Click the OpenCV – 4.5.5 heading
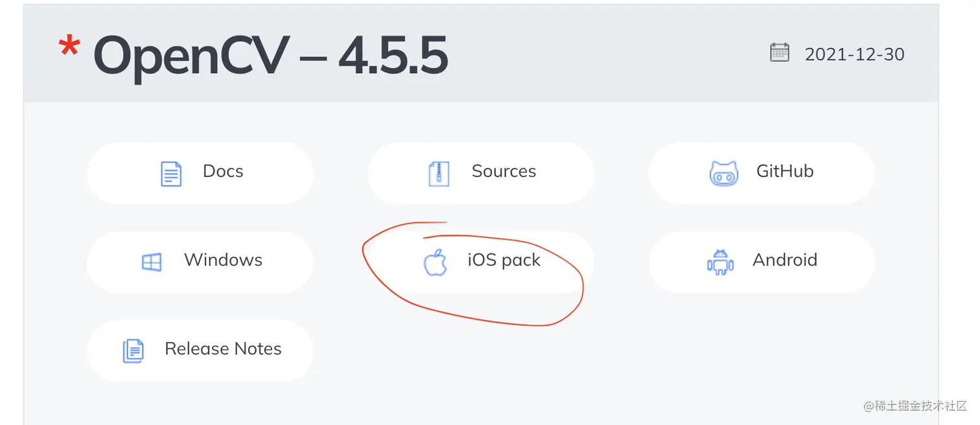This screenshot has height=425, width=980. pos(271,56)
